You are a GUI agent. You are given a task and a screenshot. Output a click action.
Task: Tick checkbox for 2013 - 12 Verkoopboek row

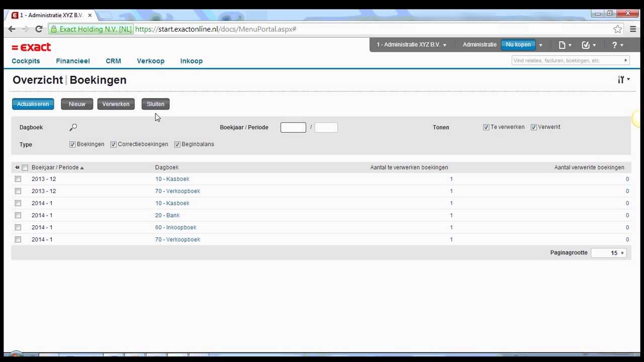[x=18, y=191]
